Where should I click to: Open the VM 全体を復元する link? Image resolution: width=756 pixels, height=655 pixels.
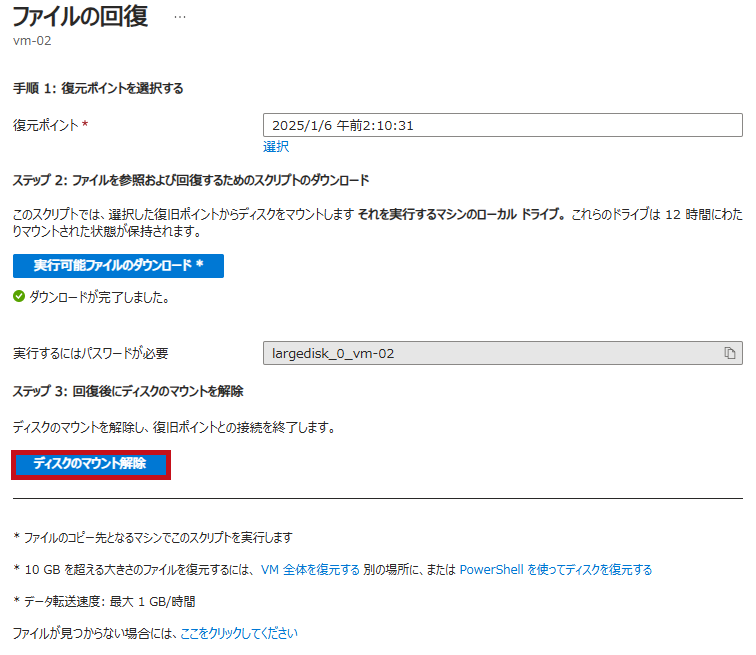point(310,570)
